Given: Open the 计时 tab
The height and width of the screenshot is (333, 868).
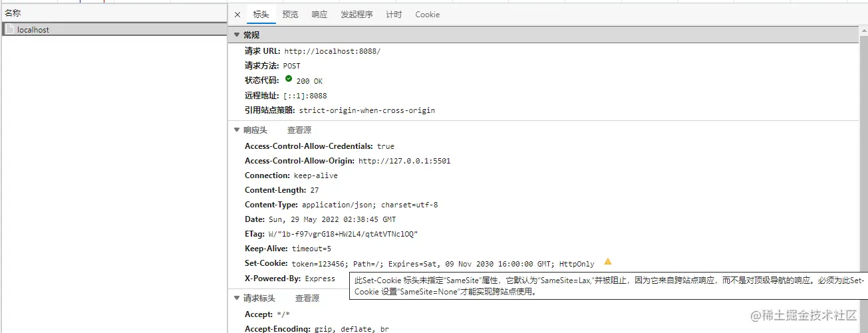Looking at the screenshot, I should pyautogui.click(x=394, y=15).
